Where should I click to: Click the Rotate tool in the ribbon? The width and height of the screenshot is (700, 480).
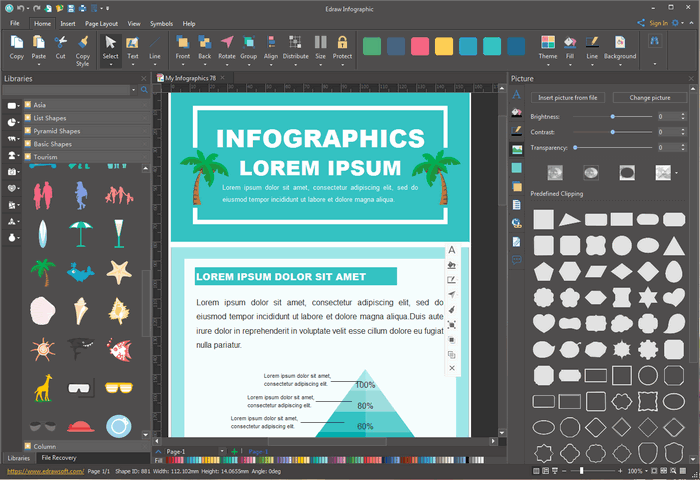[x=227, y=46]
